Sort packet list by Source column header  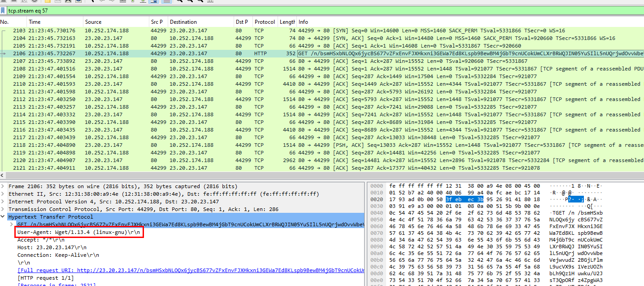(93, 22)
